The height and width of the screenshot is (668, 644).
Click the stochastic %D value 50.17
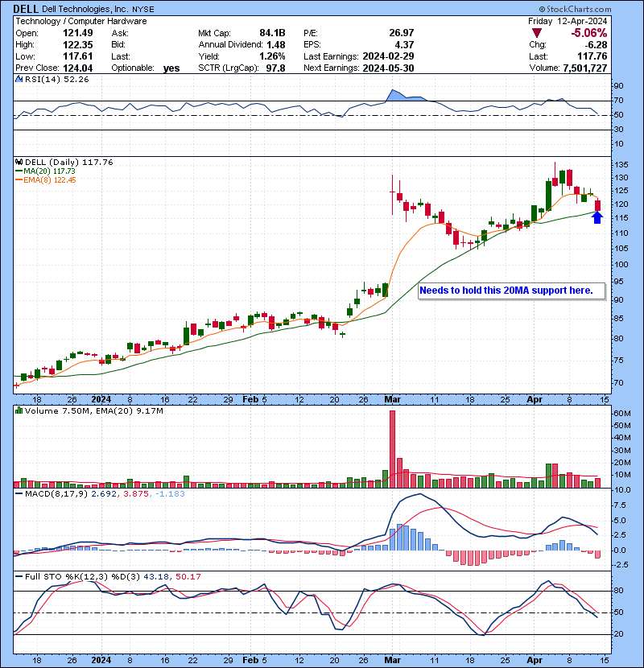click(x=188, y=576)
